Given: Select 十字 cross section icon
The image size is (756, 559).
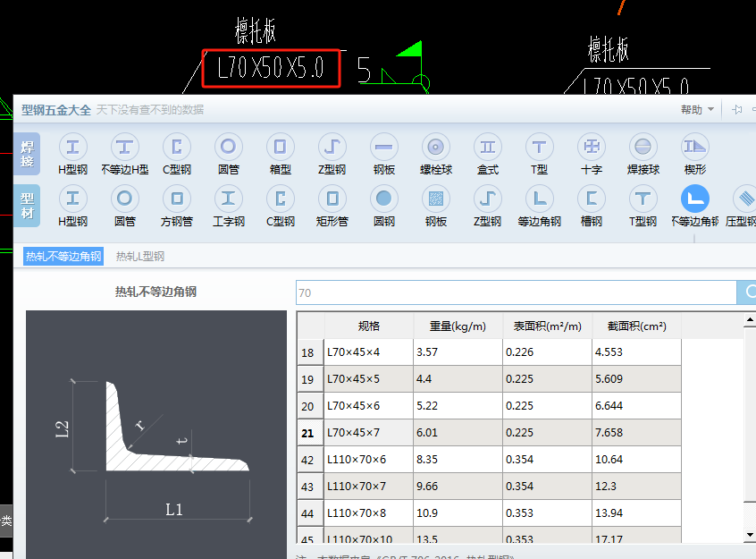Looking at the screenshot, I should coord(592,147).
